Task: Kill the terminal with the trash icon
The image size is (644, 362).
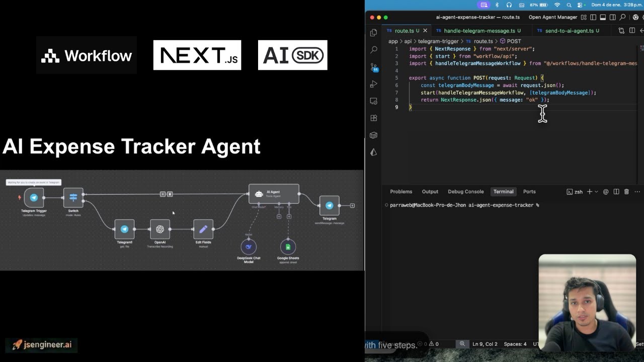Action: [x=626, y=192]
